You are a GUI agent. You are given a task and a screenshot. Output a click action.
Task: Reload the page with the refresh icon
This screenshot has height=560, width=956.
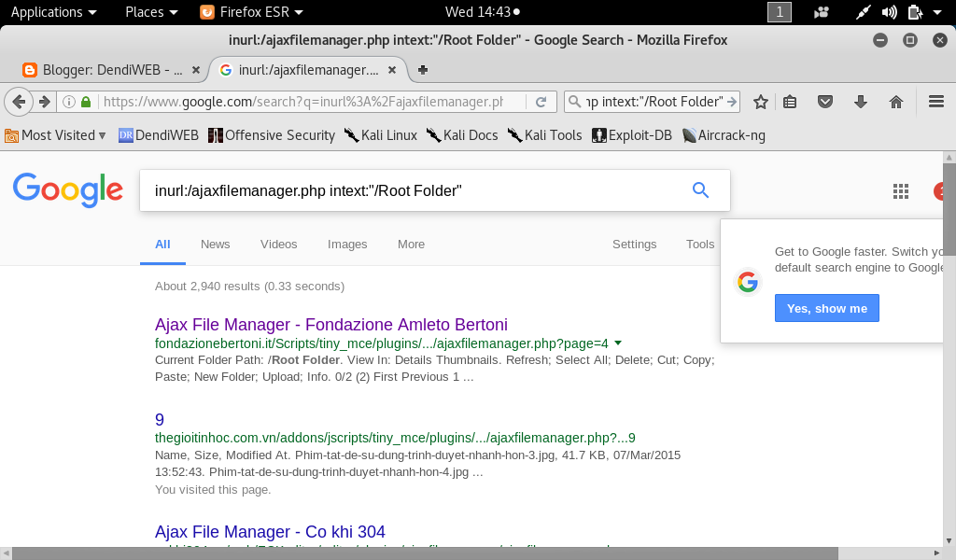[x=541, y=102]
